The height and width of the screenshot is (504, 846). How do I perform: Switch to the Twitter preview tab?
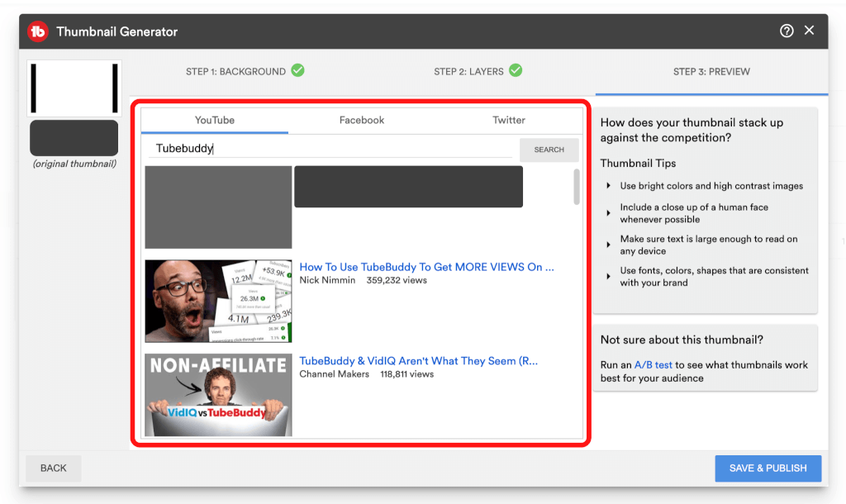pos(509,120)
